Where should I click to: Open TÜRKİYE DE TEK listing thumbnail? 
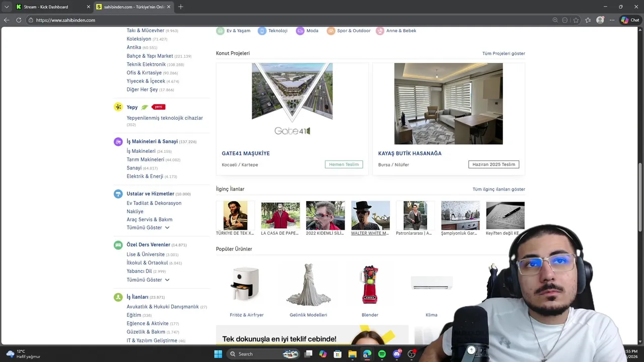pos(235,215)
